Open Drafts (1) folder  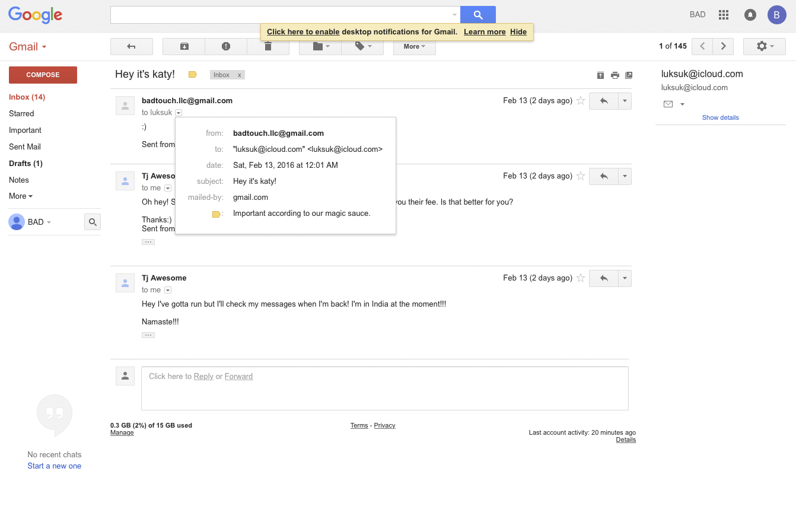click(26, 164)
